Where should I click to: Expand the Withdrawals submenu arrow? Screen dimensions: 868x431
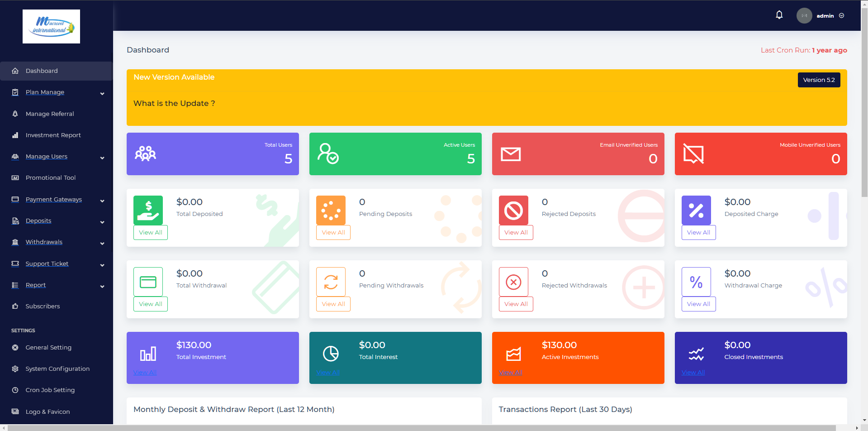(x=102, y=244)
